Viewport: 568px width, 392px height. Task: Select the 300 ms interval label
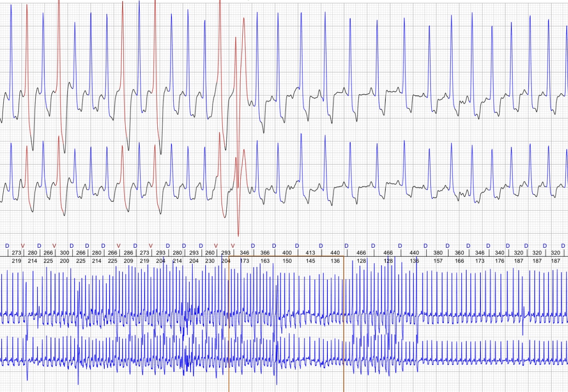(64, 253)
